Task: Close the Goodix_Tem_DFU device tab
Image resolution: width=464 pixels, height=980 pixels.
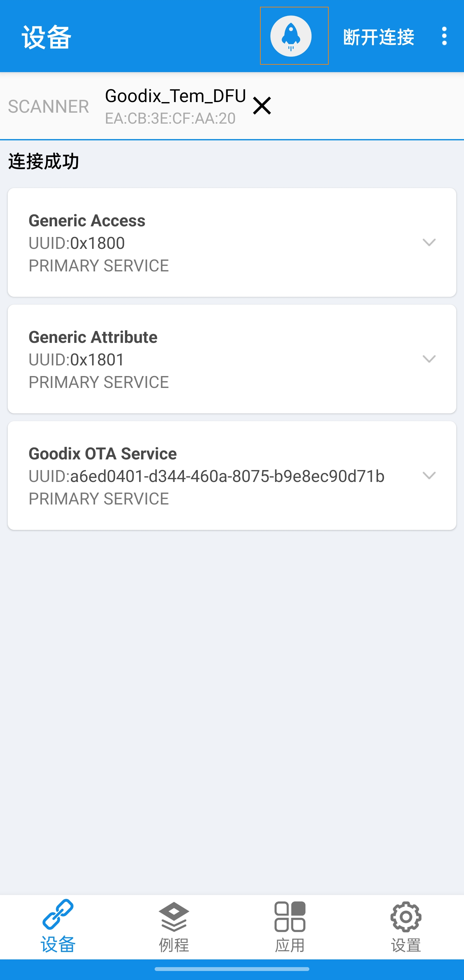Action: point(262,106)
